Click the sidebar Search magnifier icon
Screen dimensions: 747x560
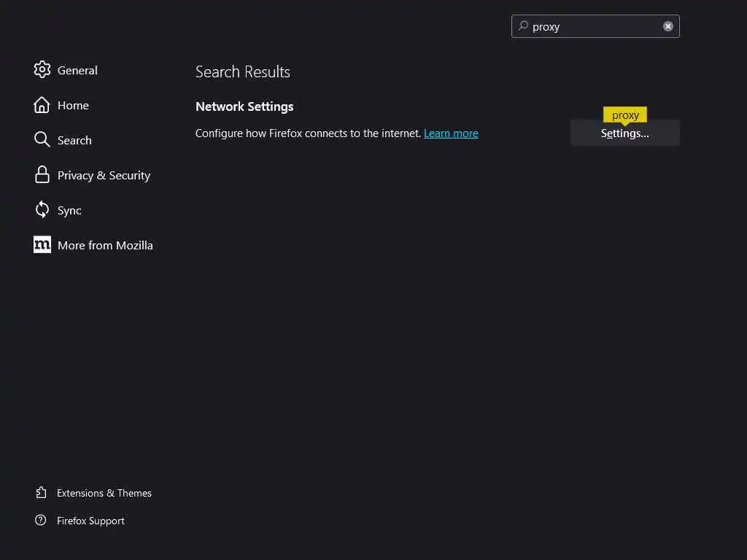[42, 140]
